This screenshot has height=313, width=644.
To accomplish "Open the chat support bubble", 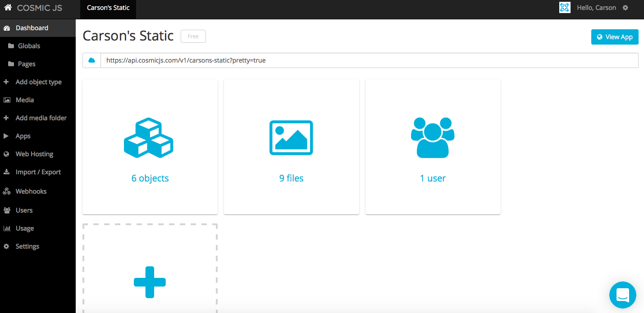I will coord(623,295).
